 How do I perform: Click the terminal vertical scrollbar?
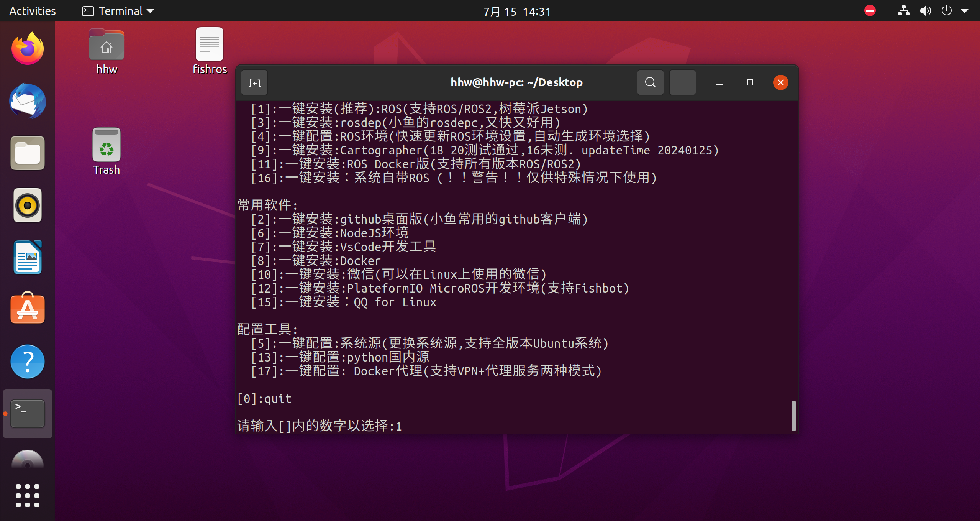tap(793, 415)
